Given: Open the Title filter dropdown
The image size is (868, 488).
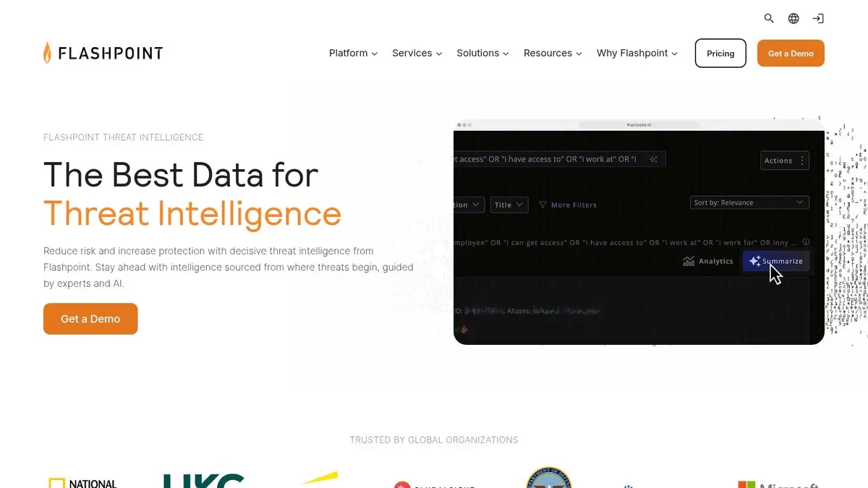Looking at the screenshot, I should coord(509,205).
